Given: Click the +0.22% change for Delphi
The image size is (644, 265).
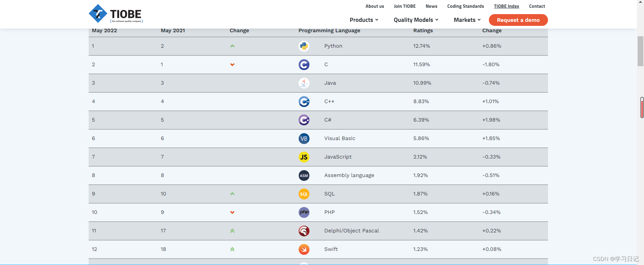Looking at the screenshot, I should click(492, 231).
